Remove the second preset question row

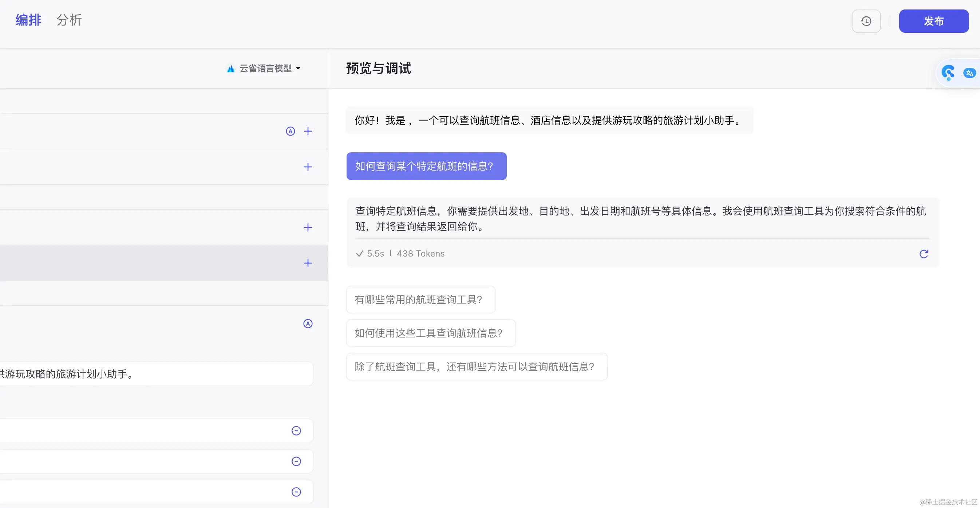pos(296,461)
